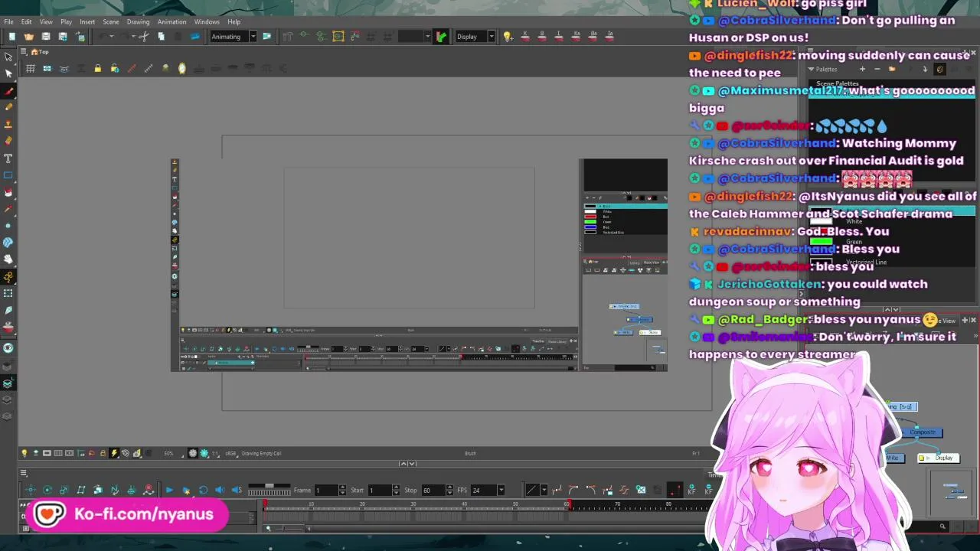980x551 pixels.
Task: Open the FPS dropdown arrow
Action: pos(501,490)
